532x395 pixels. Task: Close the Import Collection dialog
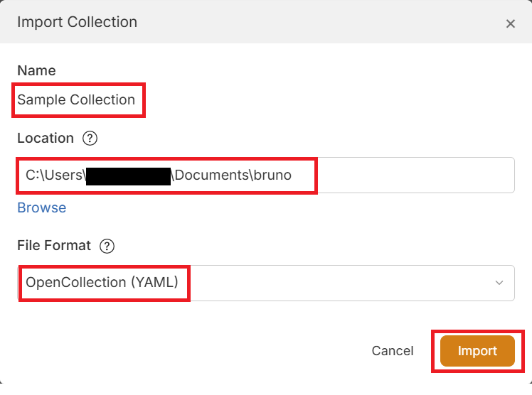click(510, 23)
